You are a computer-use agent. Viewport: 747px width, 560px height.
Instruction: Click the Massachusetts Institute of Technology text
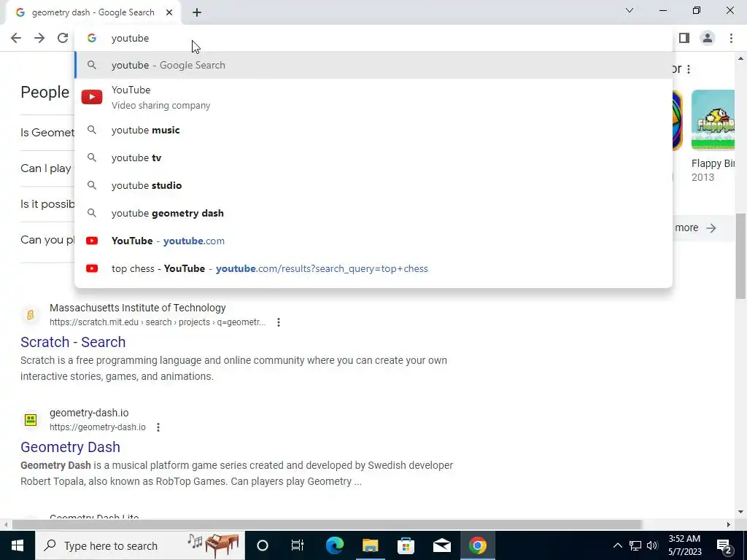(138, 308)
